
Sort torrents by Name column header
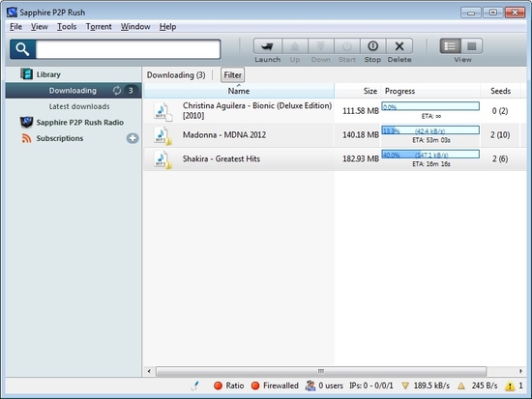pyautogui.click(x=239, y=91)
